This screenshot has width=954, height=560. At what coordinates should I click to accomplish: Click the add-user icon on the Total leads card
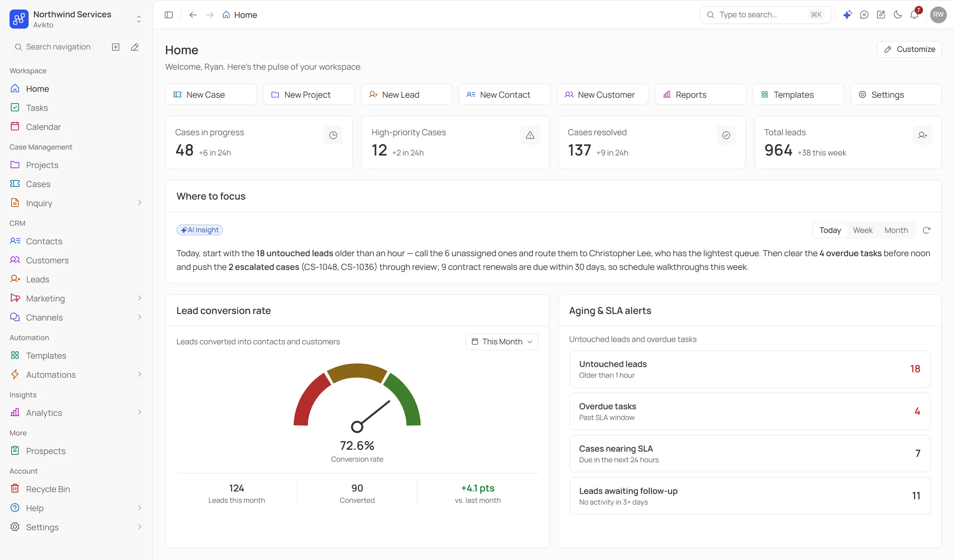[922, 135]
